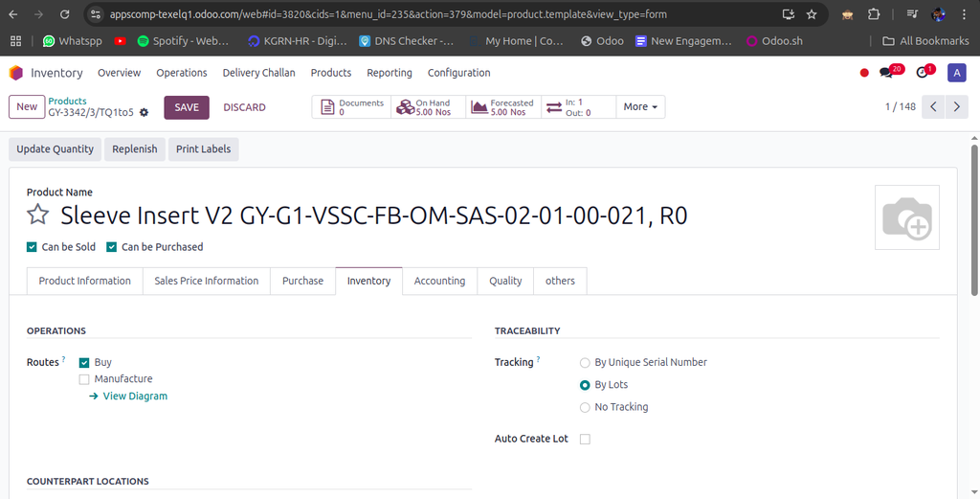Enable the Manufacture route checkbox
This screenshot has height=499, width=980.
click(x=84, y=379)
